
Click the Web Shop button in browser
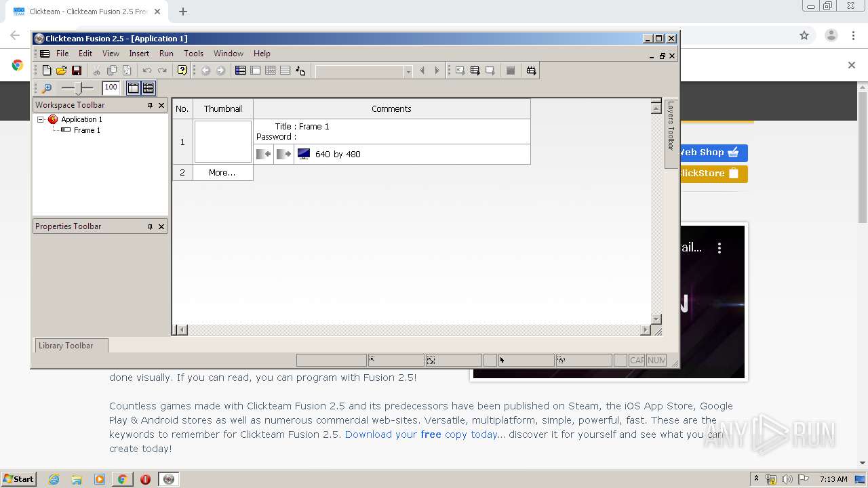click(713, 152)
